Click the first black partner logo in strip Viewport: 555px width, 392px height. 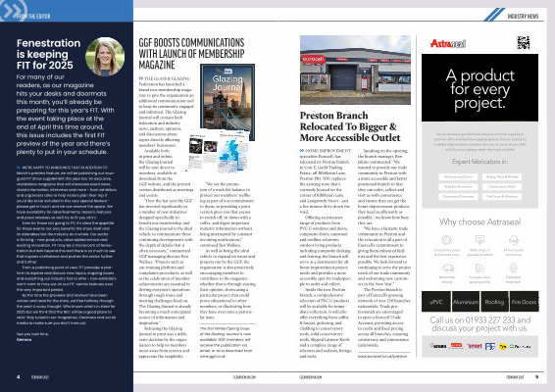[x=438, y=346]
